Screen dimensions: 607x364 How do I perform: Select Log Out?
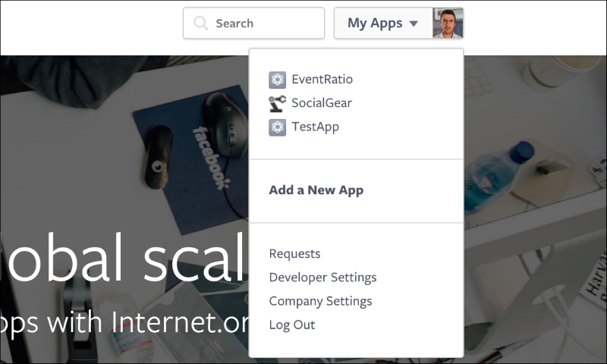[292, 325]
